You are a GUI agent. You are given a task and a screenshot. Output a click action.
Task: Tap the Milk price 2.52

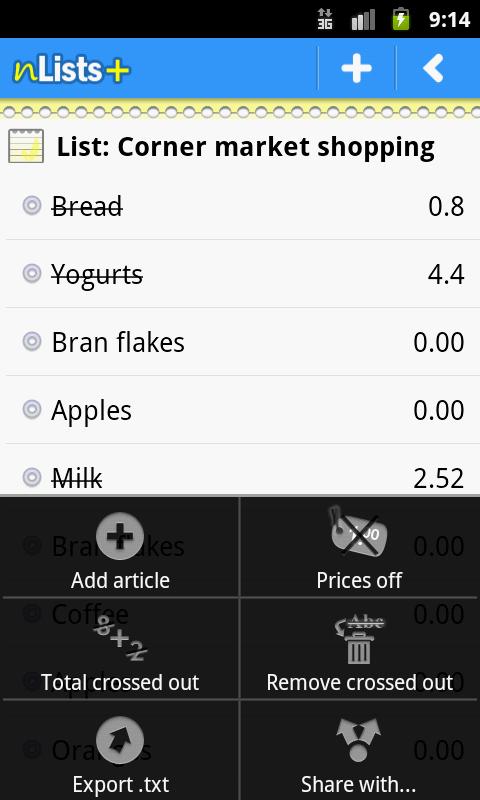tap(439, 479)
